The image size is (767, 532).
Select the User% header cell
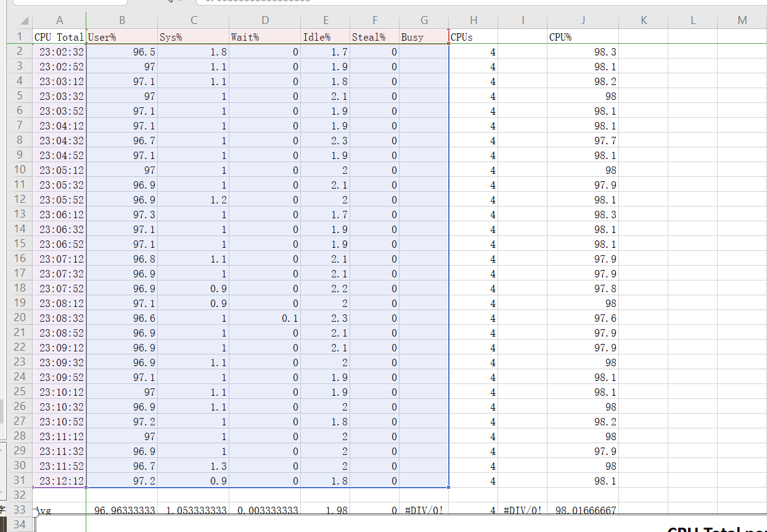pyautogui.click(x=122, y=37)
